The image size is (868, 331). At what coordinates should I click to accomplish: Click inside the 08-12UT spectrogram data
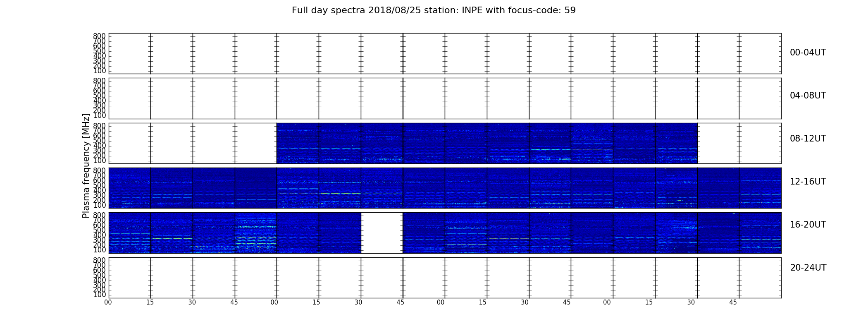[x=487, y=143]
